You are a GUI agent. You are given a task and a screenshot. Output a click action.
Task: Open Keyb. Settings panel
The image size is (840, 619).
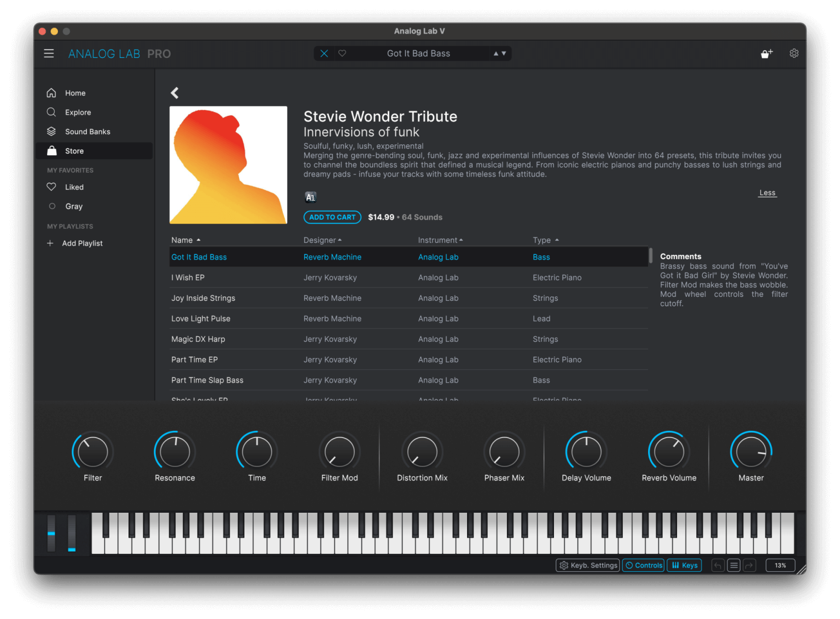pyautogui.click(x=588, y=565)
